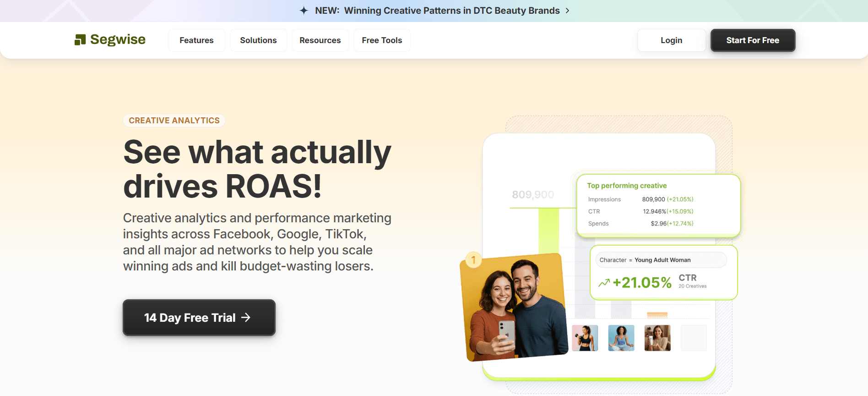Select Free Tools in navigation
Viewport: 868px width, 396px height.
click(382, 40)
